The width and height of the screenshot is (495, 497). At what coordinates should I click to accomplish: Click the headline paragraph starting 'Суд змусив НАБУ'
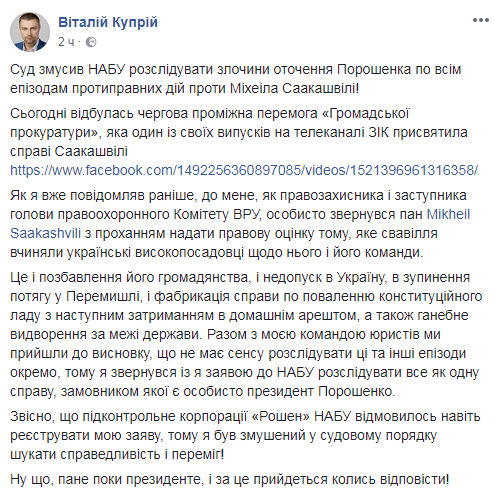(x=236, y=79)
